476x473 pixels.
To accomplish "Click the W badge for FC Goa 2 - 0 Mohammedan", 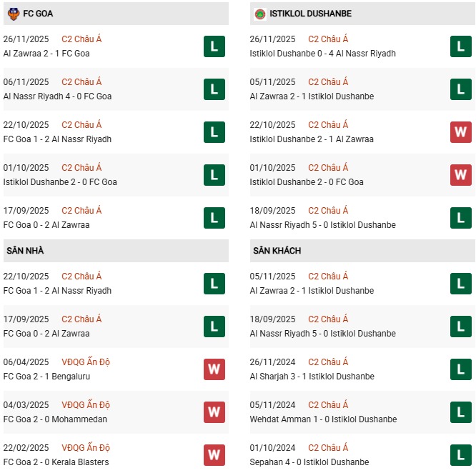I will pyautogui.click(x=214, y=412).
